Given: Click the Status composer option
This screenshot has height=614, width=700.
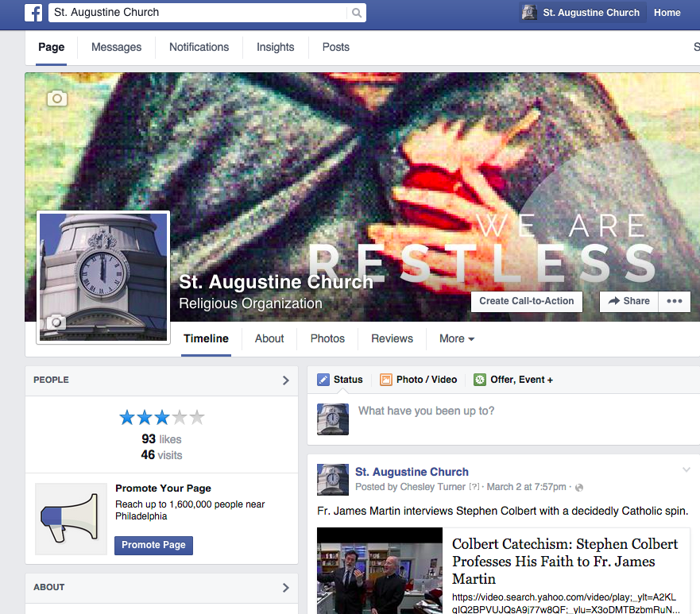Looking at the screenshot, I should (x=340, y=380).
